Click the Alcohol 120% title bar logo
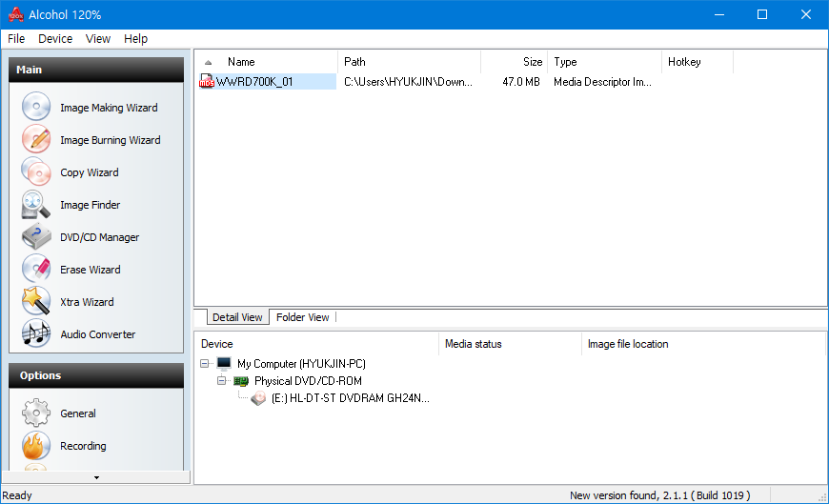 coord(16,14)
